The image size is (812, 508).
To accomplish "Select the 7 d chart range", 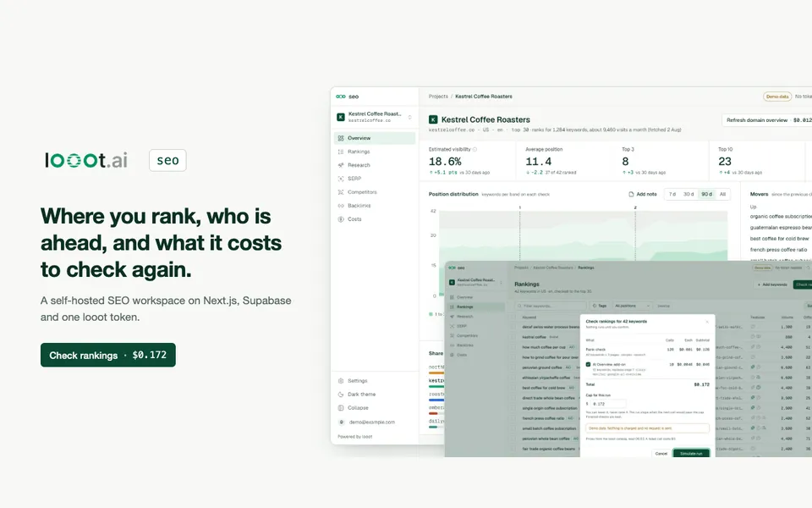I will click(x=672, y=194).
